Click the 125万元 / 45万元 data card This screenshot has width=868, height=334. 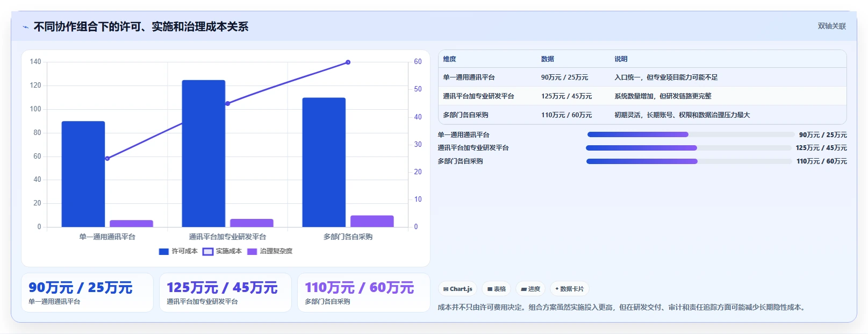[225, 293]
